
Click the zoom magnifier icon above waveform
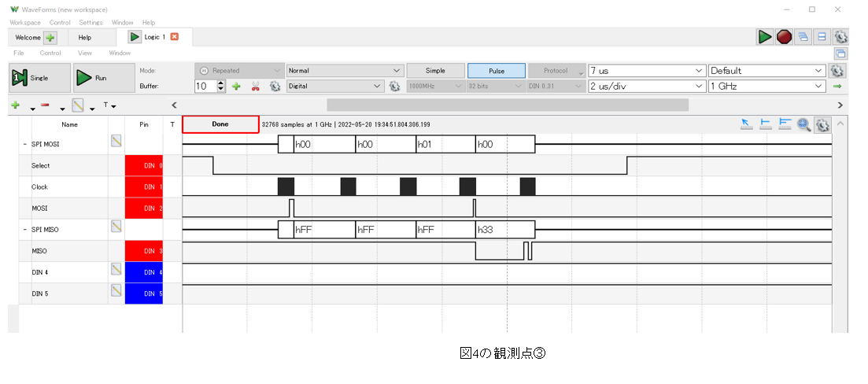[803, 124]
